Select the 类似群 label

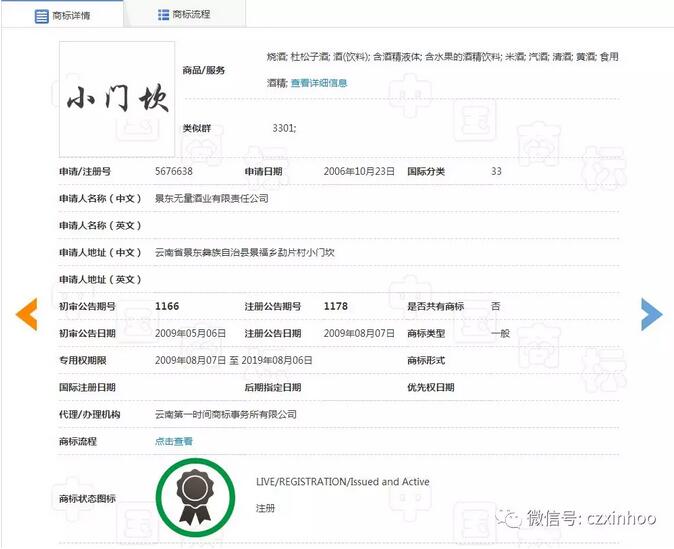[x=197, y=128]
